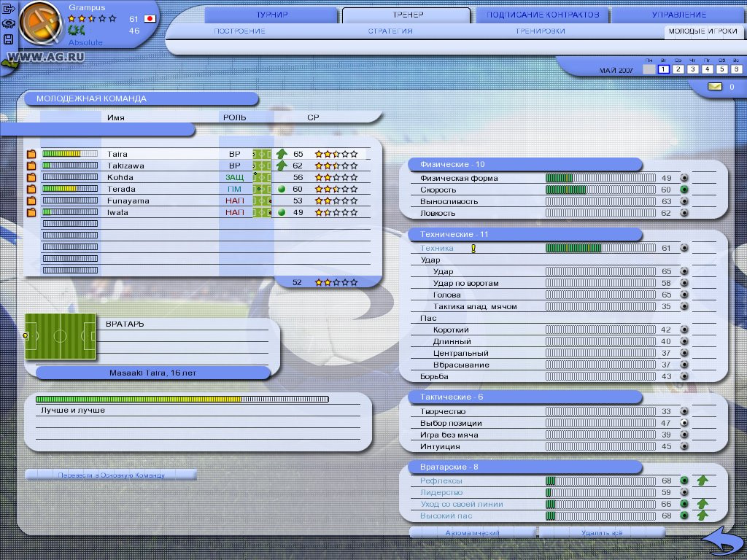This screenshot has height=560, width=747.
Task: Adjust the Физическая форма training bar
Action: tap(600, 178)
